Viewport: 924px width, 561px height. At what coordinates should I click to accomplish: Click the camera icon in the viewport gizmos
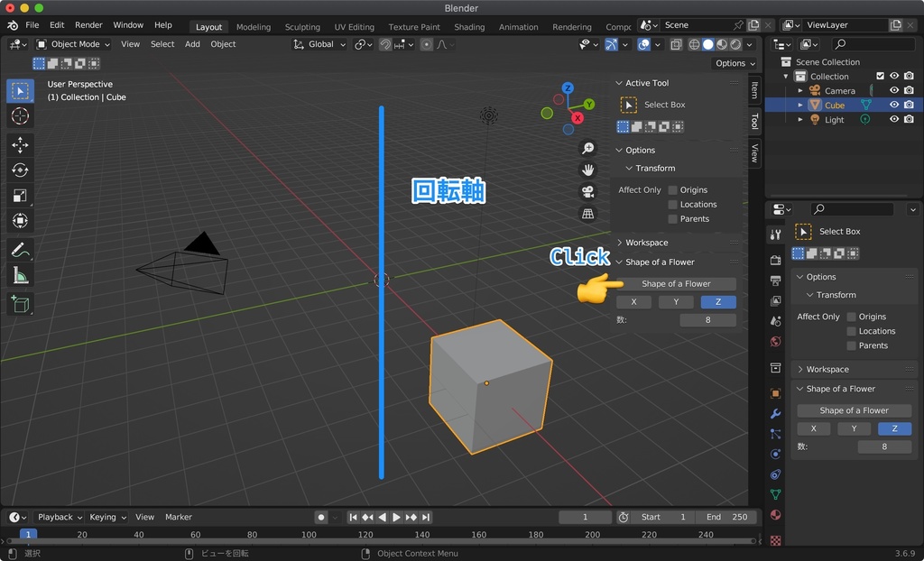pyautogui.click(x=588, y=190)
